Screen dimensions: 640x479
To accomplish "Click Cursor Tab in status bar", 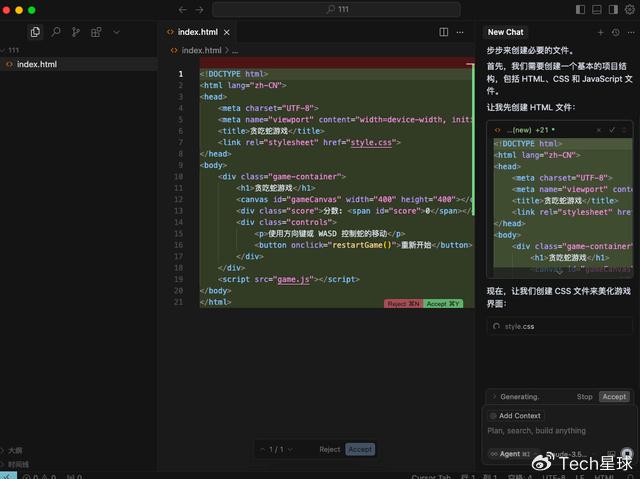I will pyautogui.click(x=431, y=476).
